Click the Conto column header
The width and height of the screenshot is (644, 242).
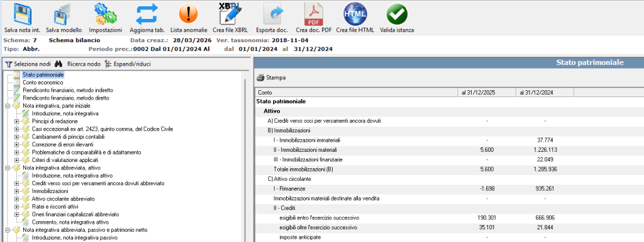357,93
